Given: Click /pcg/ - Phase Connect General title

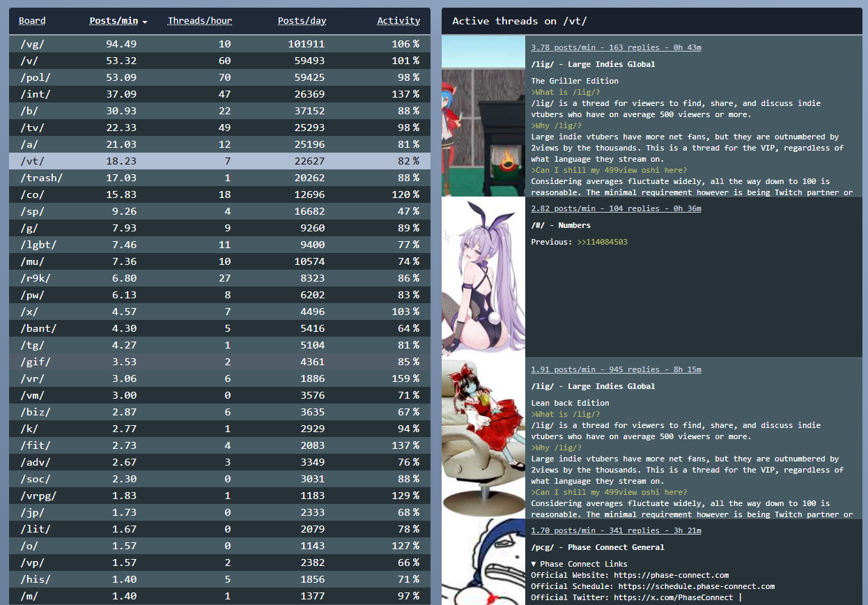Looking at the screenshot, I should click(x=597, y=547).
